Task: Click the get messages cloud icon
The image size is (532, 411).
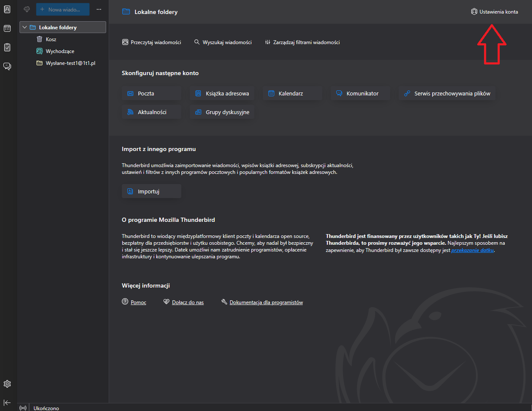Action: tap(27, 9)
